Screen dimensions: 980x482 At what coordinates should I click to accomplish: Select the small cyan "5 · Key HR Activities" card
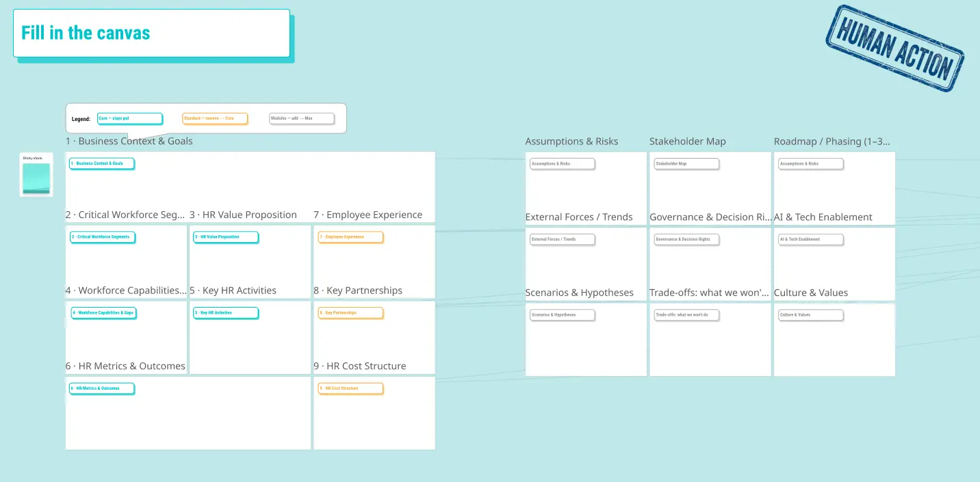pos(226,313)
